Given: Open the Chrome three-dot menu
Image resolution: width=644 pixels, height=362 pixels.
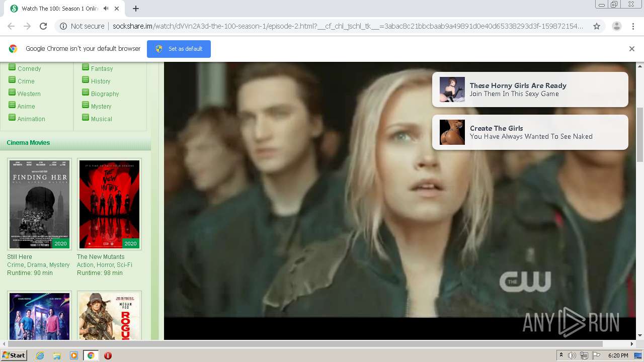Looking at the screenshot, I should pyautogui.click(x=633, y=26).
